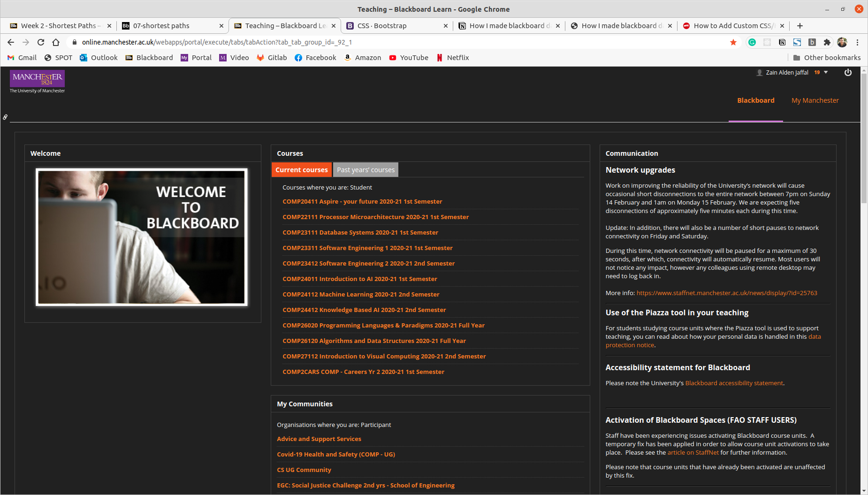Switch to the Past years' courses tab
This screenshot has height=495, width=868.
[365, 170]
